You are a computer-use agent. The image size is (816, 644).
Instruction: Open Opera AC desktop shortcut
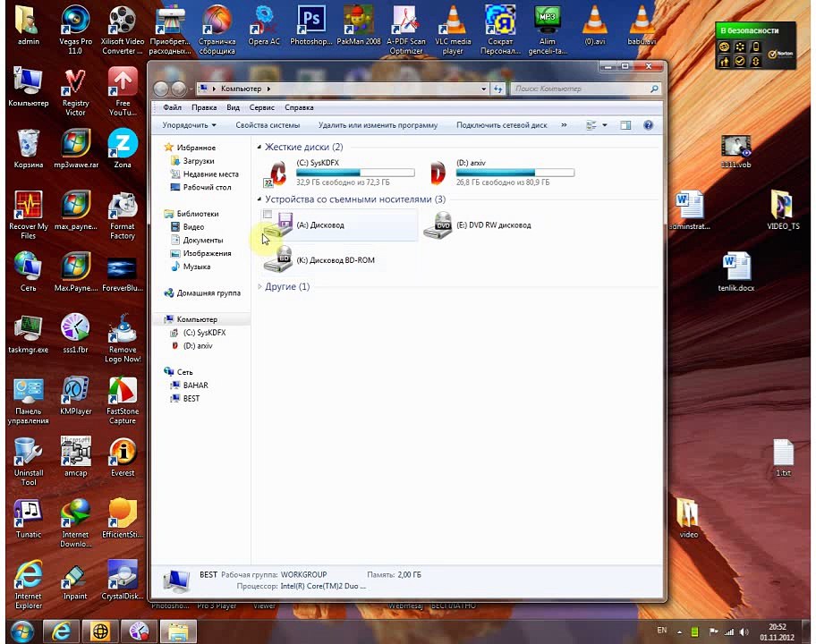[x=264, y=25]
